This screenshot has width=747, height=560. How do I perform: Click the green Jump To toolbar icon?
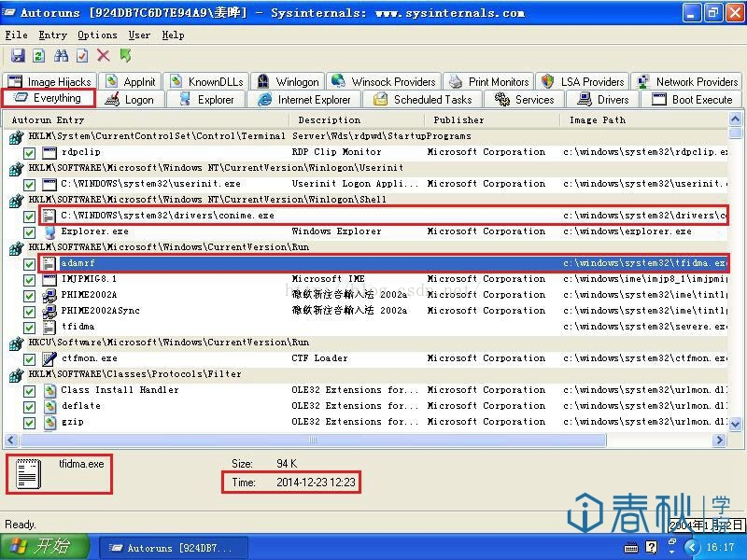click(x=125, y=56)
